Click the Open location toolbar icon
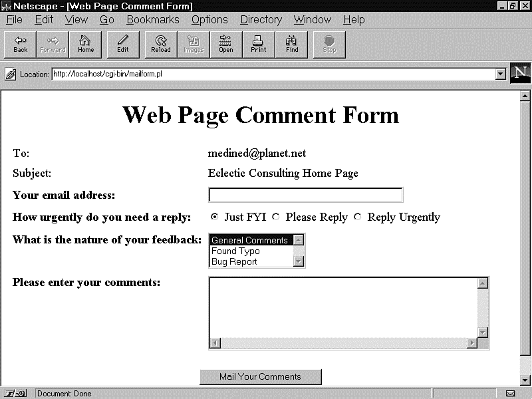532x399 pixels. [226, 44]
